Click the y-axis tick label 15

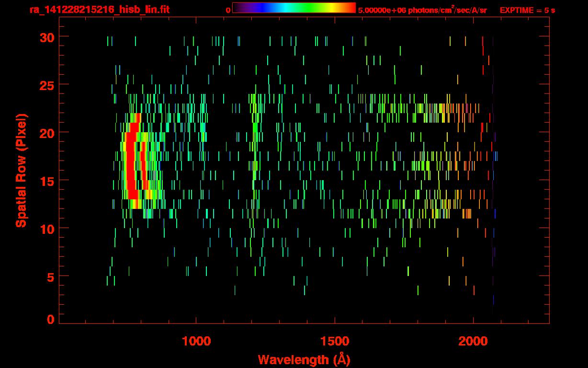[x=46, y=181]
